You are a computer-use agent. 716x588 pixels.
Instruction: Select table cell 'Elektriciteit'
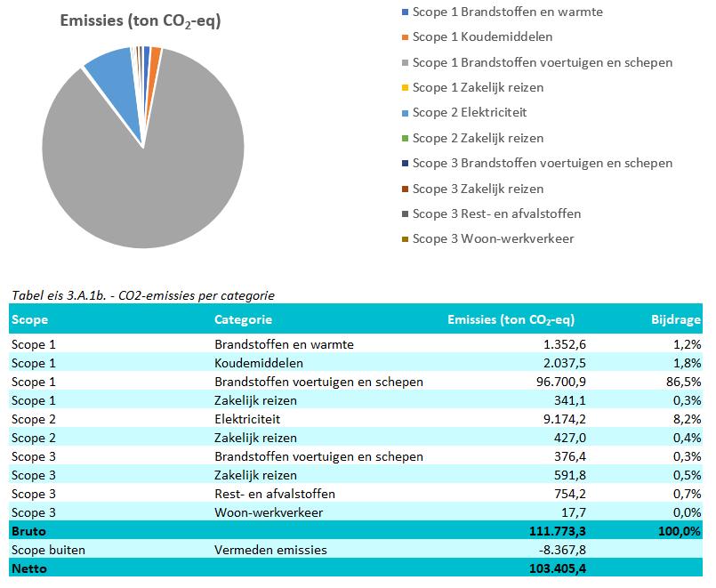click(x=247, y=419)
